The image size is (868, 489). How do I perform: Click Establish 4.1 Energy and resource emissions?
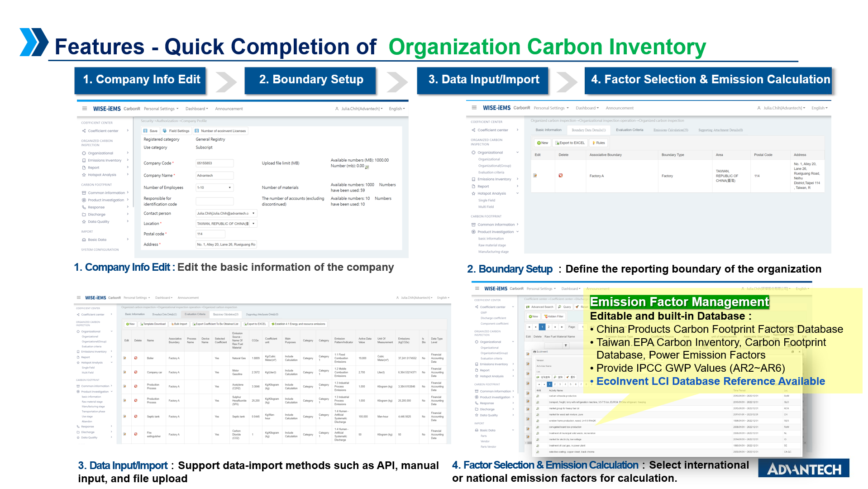(x=298, y=324)
